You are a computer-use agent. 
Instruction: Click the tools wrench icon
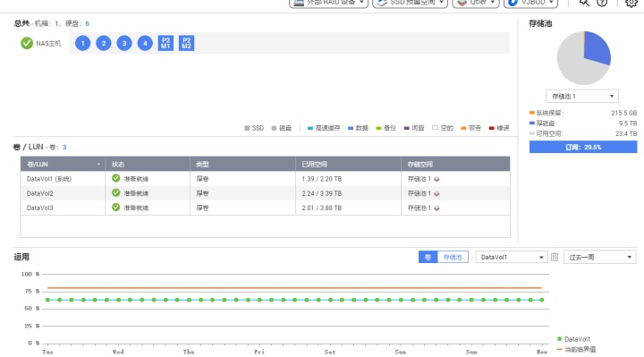[584, 3]
